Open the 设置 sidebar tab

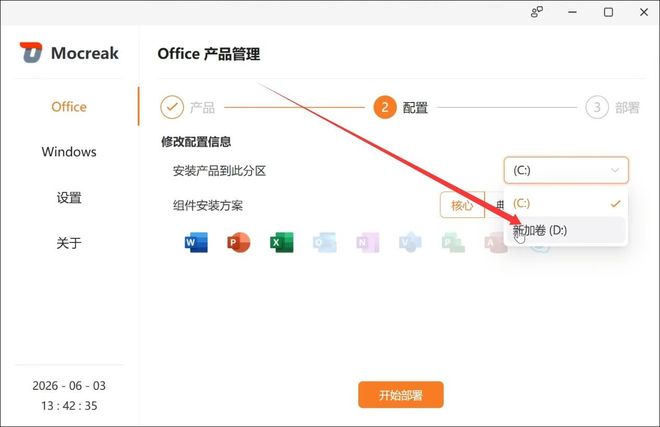click(x=69, y=197)
